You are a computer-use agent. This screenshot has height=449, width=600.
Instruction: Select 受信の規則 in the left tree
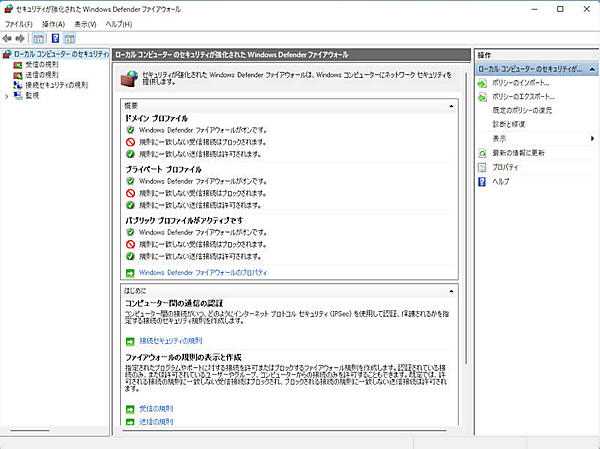coord(40,64)
